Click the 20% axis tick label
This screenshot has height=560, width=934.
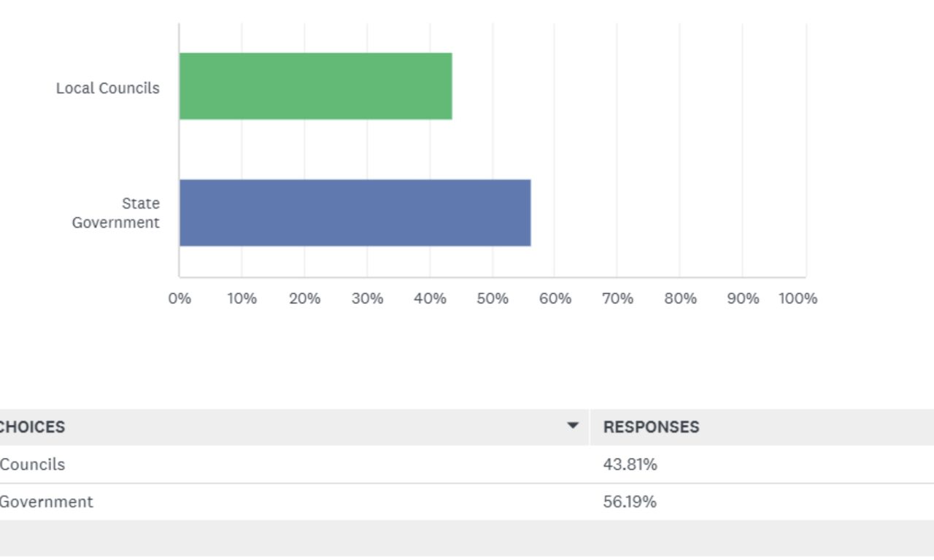(x=304, y=298)
